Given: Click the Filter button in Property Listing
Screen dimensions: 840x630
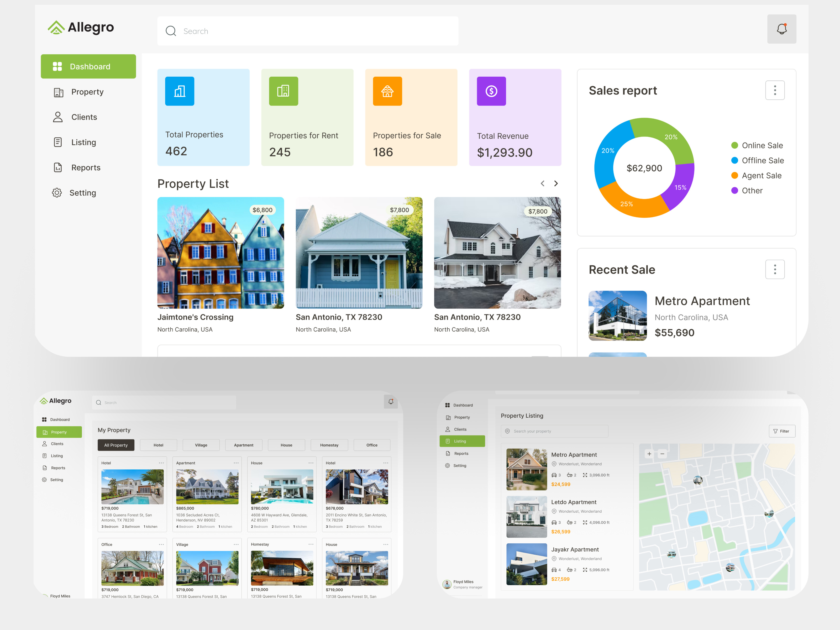Looking at the screenshot, I should coord(782,431).
